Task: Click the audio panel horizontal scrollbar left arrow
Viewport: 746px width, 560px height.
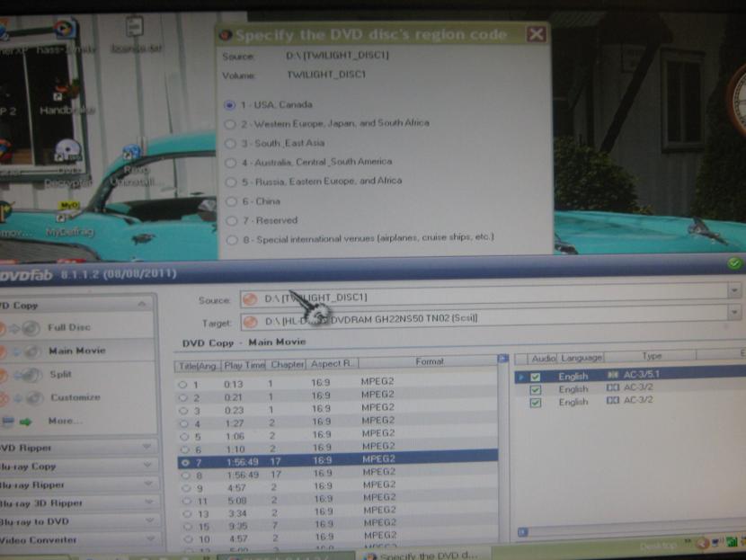Action: [x=523, y=532]
